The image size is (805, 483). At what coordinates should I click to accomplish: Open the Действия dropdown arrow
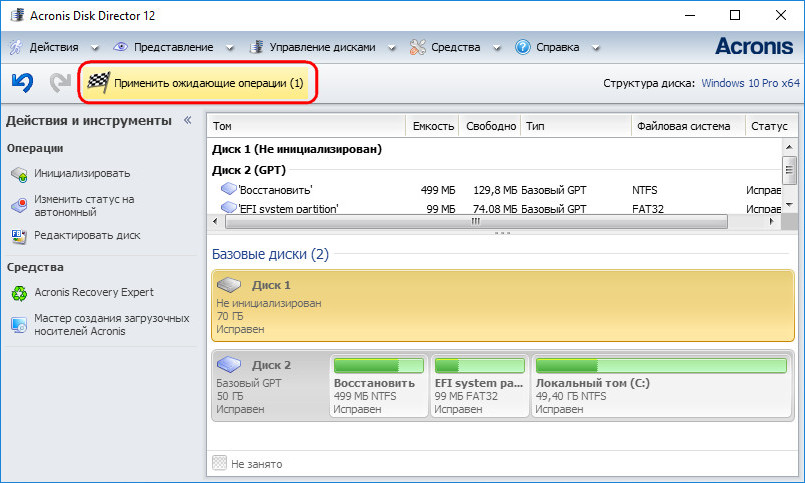tap(94, 48)
